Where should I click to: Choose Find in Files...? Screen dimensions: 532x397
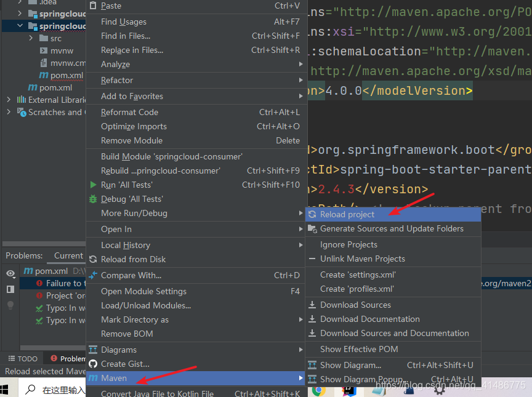tap(197, 36)
